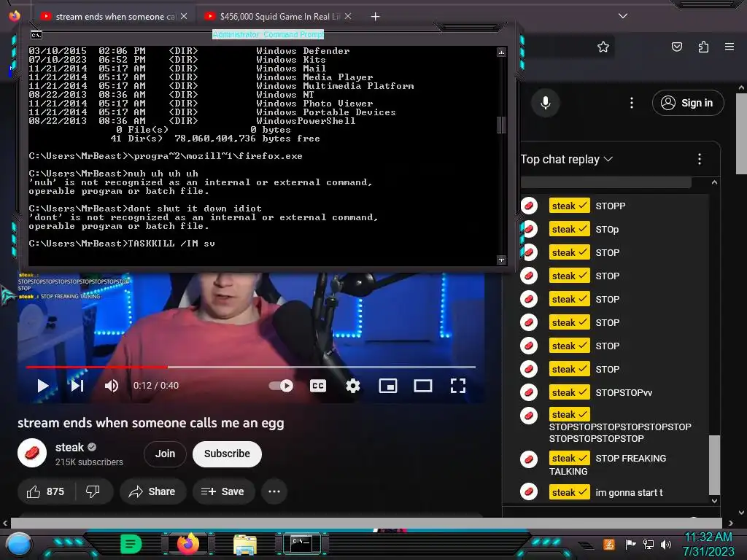The image size is (747, 560).
Task: Open File Explorer from the taskbar
Action: click(x=245, y=544)
